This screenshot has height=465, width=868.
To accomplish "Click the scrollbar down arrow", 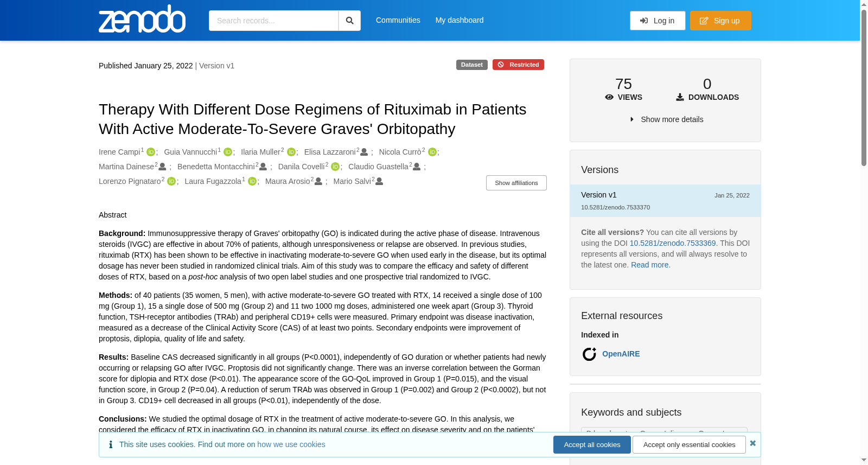I will (x=864, y=461).
